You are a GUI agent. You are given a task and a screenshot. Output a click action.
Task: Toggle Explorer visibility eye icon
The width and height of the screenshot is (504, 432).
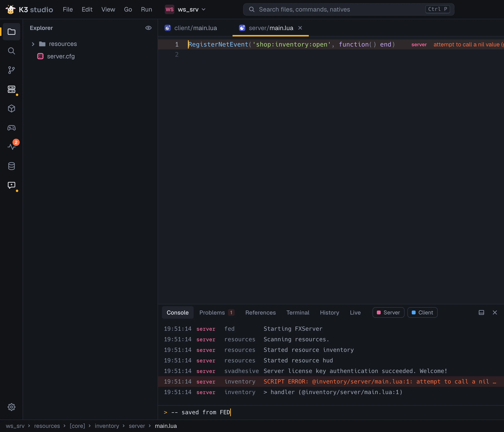click(148, 28)
